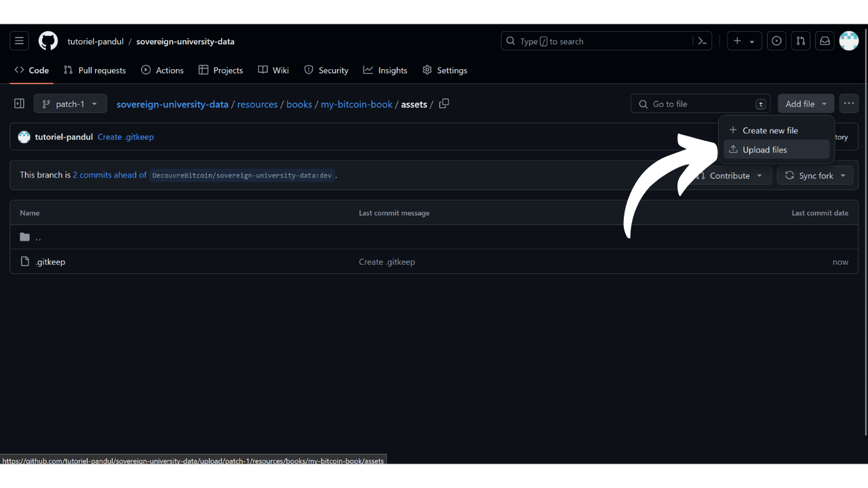Go up to the parent directory row

434,237
